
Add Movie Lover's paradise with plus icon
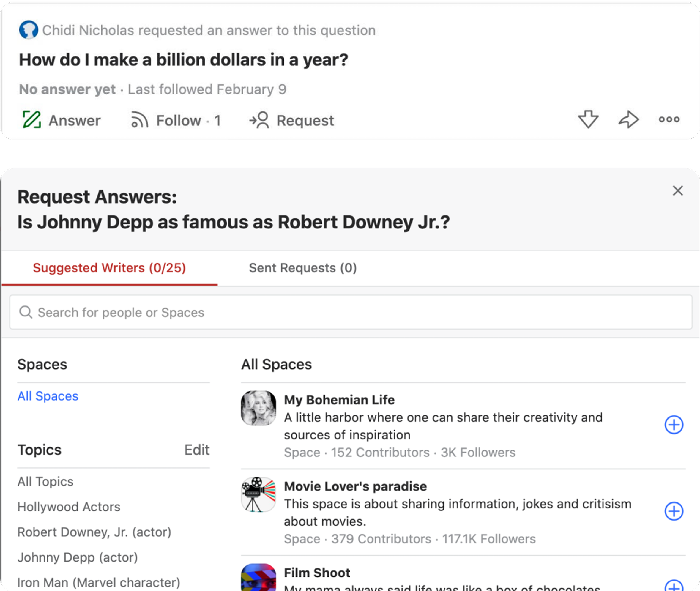[x=674, y=511]
